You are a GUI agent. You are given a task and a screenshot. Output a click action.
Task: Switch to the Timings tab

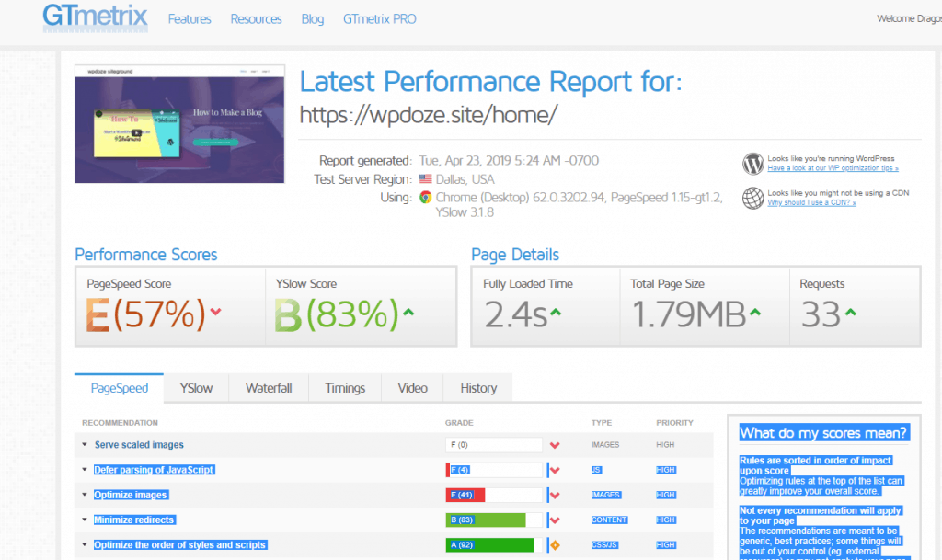coord(345,388)
